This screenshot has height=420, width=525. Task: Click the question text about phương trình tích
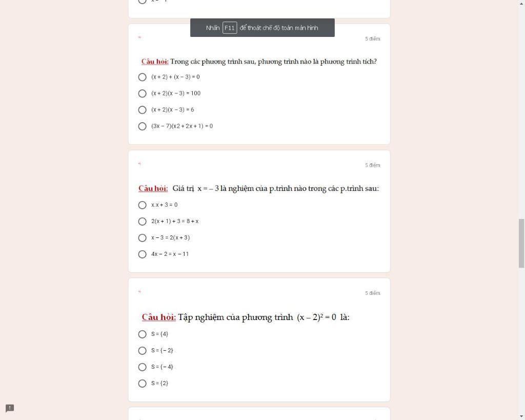(x=259, y=62)
